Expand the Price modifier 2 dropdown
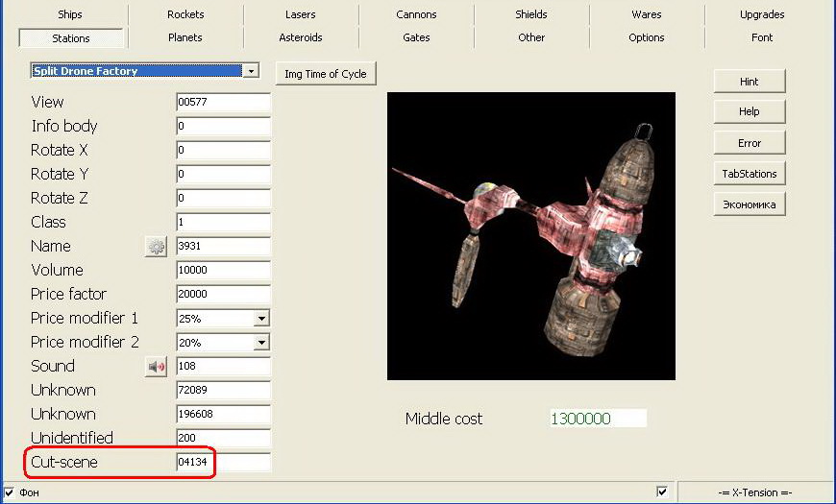This screenshot has height=504, width=836. 260,343
